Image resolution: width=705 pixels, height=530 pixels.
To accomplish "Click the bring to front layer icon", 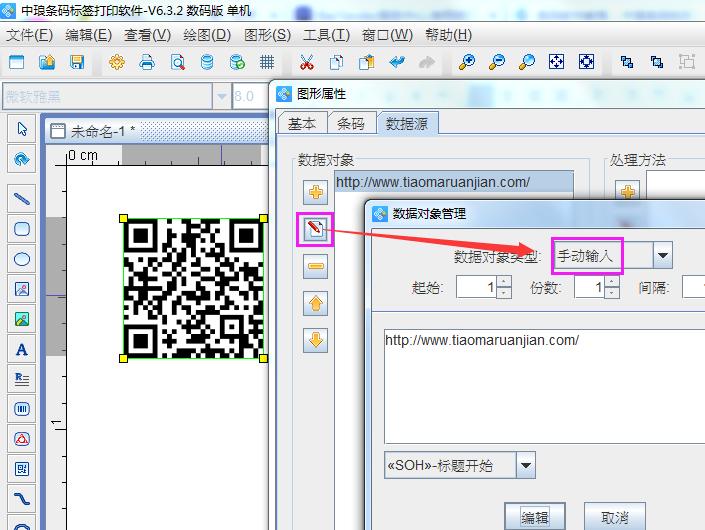I will pyautogui.click(x=627, y=62).
